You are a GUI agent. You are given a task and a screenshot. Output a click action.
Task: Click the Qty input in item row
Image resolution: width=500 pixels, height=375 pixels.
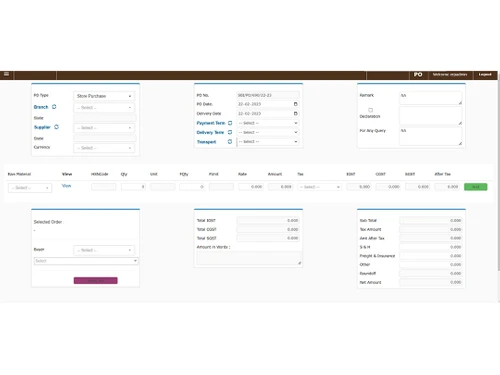coord(133,187)
